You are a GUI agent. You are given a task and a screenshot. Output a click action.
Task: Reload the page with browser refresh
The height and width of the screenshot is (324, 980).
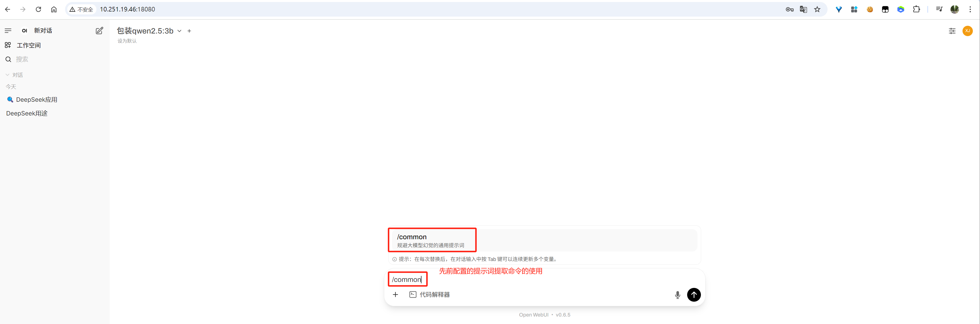tap(38, 9)
